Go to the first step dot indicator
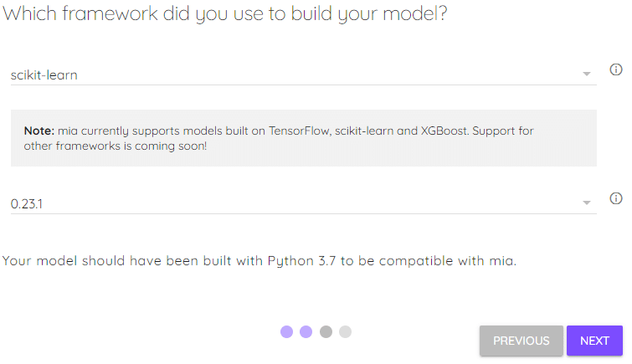The image size is (632, 364). click(x=286, y=331)
